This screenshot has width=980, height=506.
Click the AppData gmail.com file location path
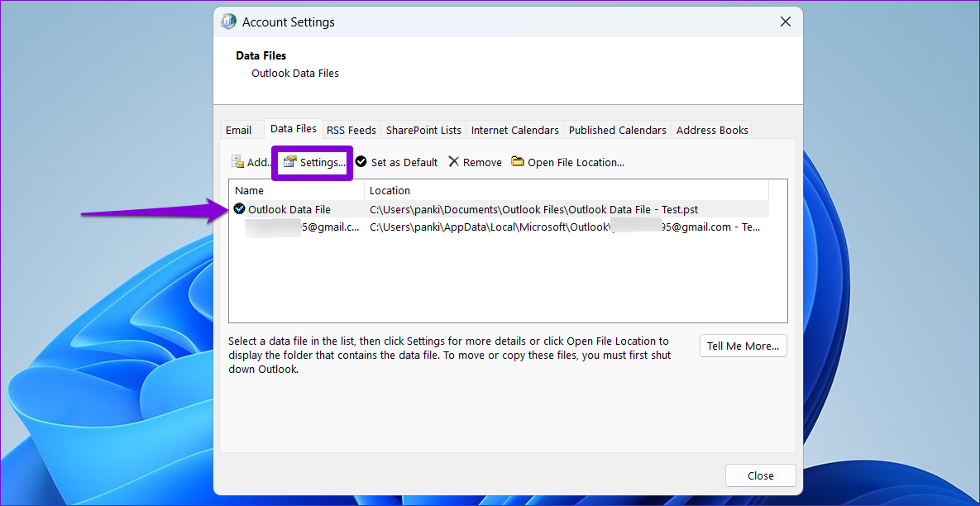564,227
